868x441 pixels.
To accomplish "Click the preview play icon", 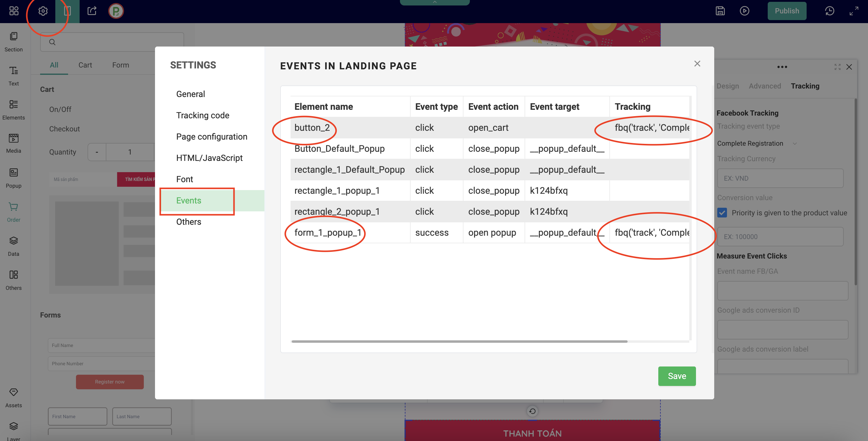I will (x=744, y=11).
